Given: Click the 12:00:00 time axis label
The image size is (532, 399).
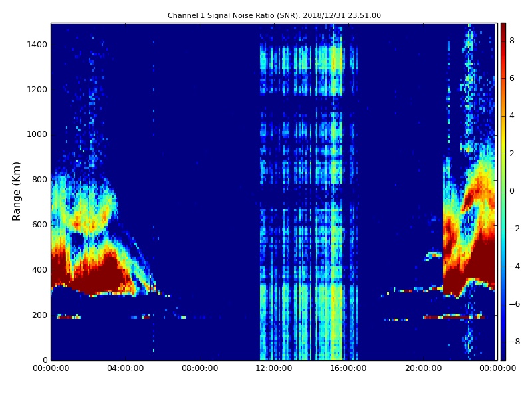Looking at the screenshot, I should pyautogui.click(x=274, y=368).
